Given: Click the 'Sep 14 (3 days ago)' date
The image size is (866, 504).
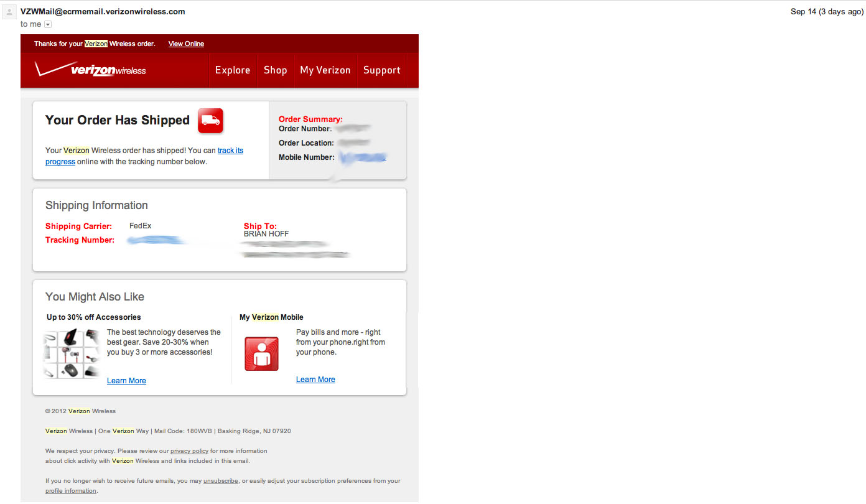Looking at the screenshot, I should [827, 11].
